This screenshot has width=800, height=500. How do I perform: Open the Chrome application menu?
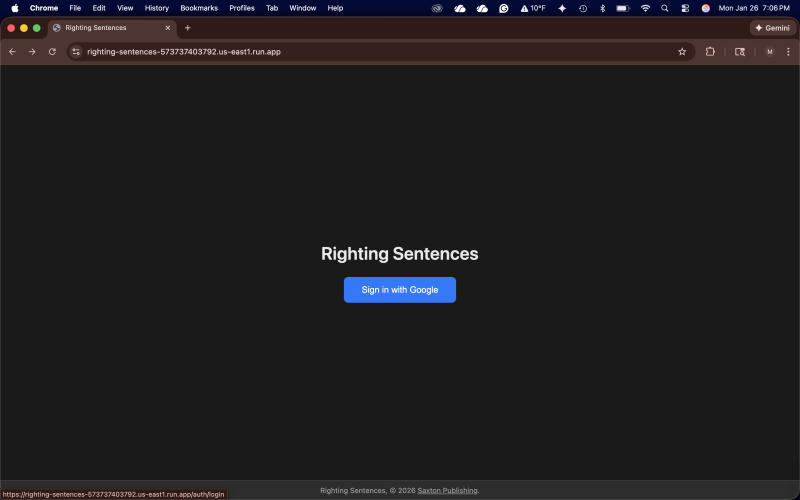point(44,8)
